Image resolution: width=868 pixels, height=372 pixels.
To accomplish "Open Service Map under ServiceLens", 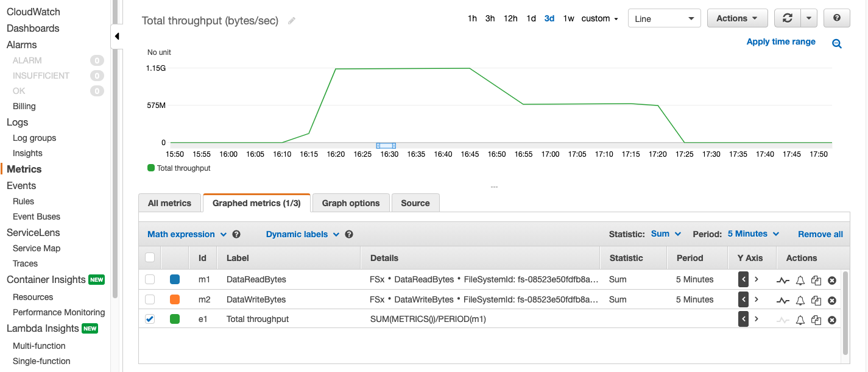I will click(37, 248).
